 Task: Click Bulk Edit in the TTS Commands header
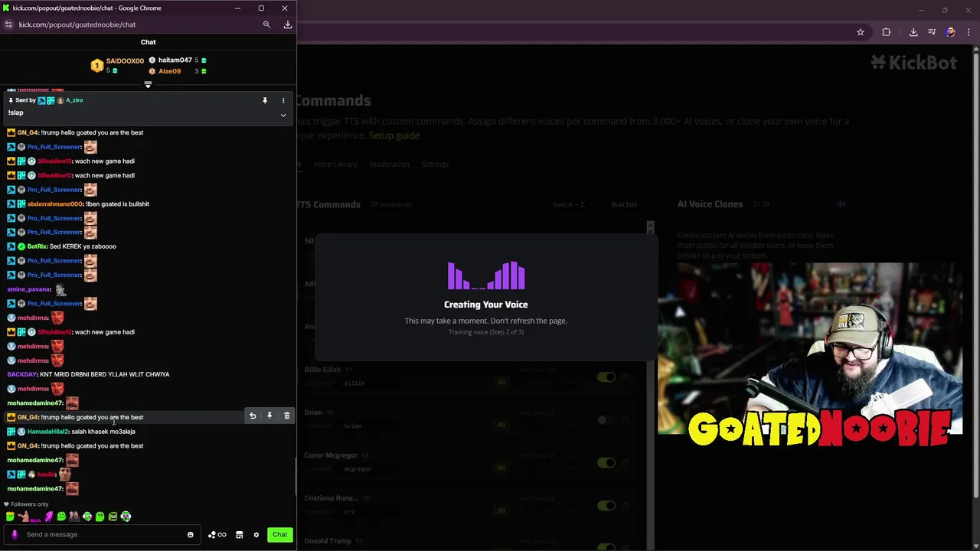point(624,204)
